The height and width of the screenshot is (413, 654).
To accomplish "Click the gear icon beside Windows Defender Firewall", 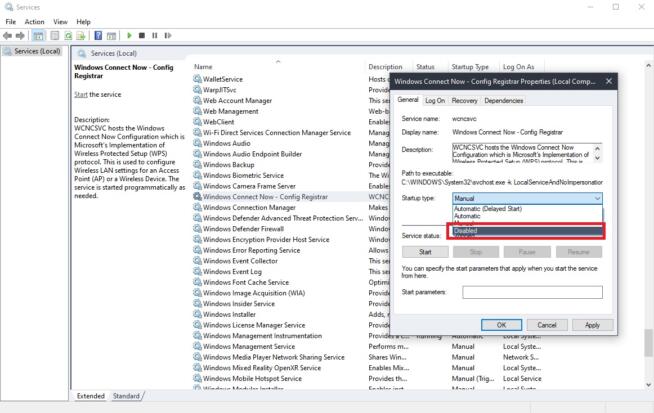I will point(197,229).
